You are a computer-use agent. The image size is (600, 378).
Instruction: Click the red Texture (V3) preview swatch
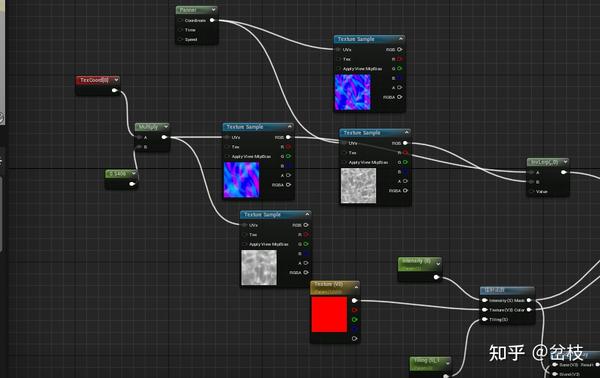[x=329, y=314]
